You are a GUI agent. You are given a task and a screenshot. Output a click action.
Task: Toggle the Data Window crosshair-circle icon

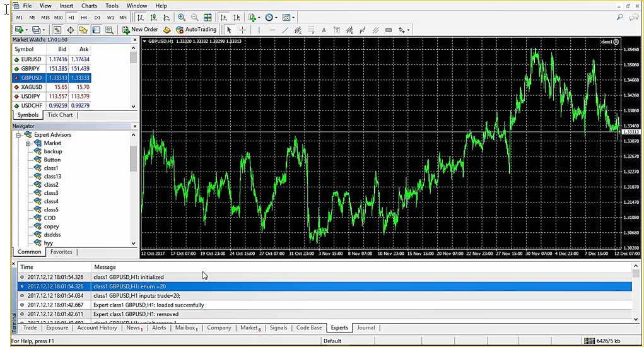point(70,30)
